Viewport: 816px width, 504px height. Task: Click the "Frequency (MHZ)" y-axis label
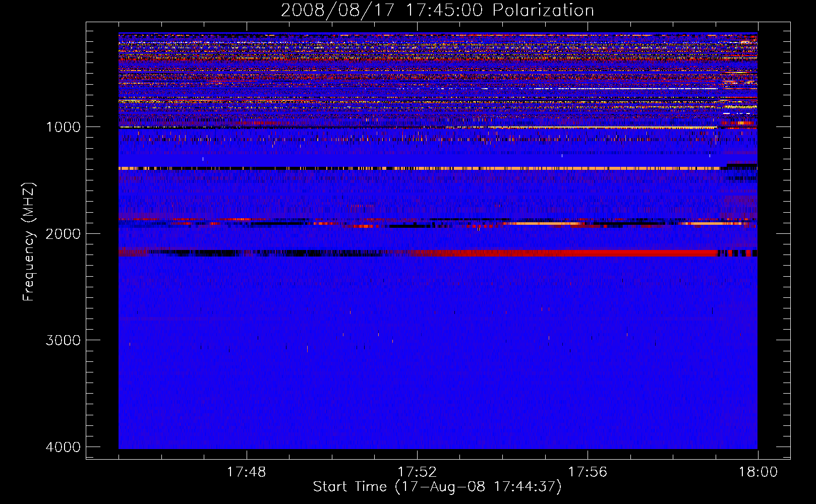coord(29,242)
